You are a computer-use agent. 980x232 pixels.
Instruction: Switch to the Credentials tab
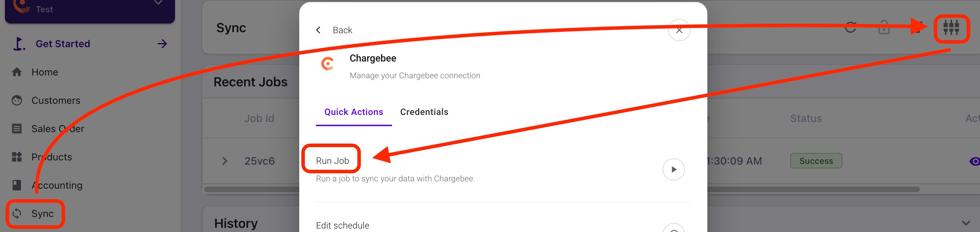(x=424, y=112)
